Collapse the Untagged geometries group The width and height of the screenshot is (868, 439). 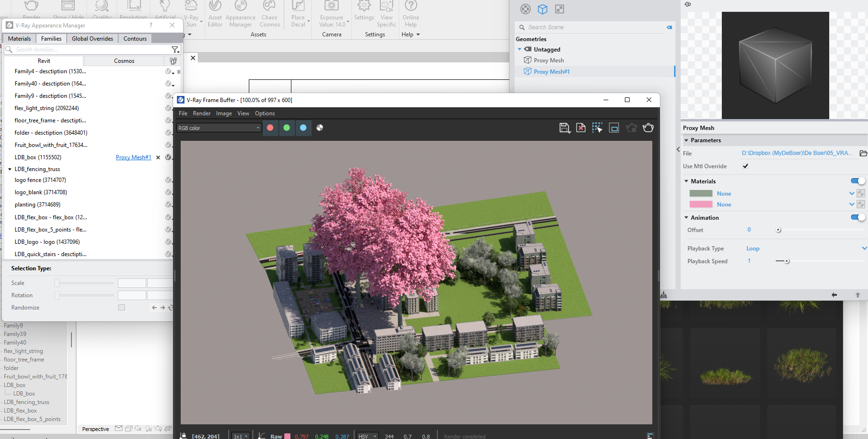tap(519, 49)
